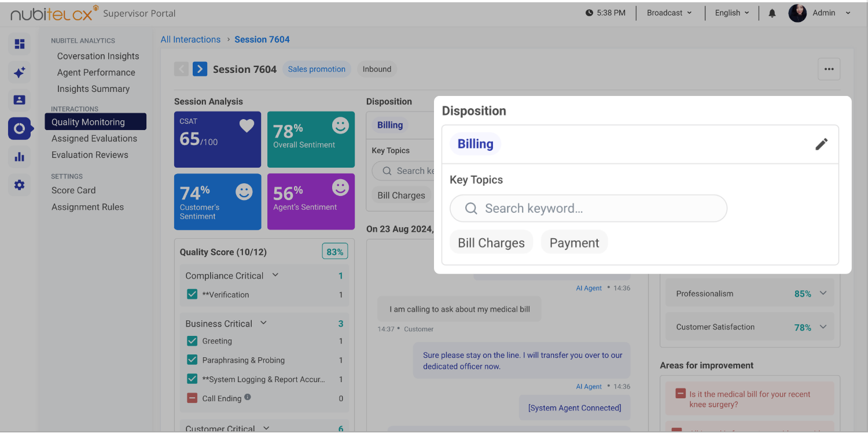
Task: Open the Admin account dropdown arrow
Action: 848,13
